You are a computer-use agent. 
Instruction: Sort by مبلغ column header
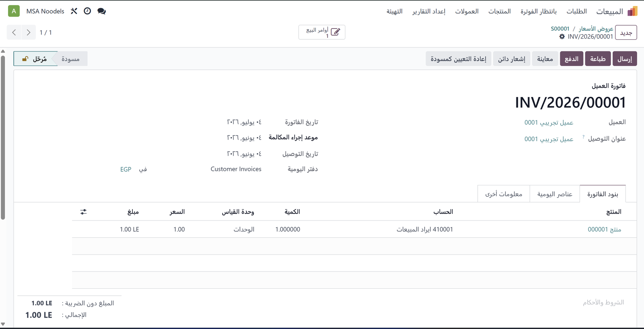[x=133, y=212]
